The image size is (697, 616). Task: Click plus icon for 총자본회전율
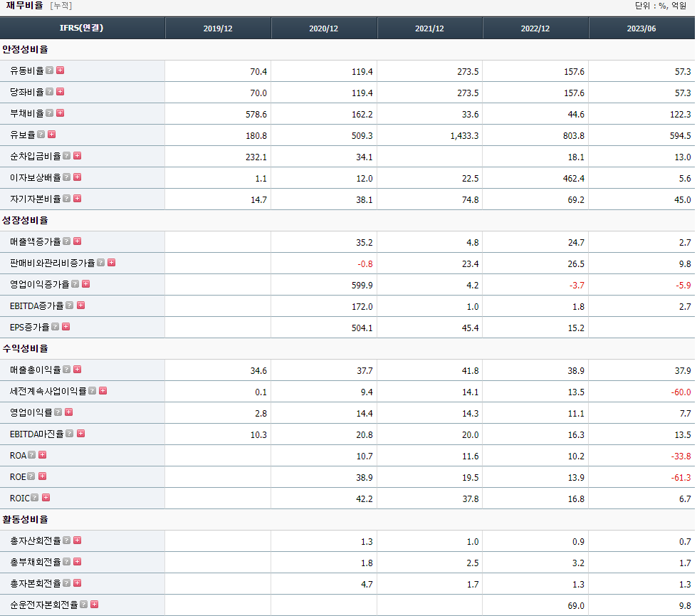point(78,583)
